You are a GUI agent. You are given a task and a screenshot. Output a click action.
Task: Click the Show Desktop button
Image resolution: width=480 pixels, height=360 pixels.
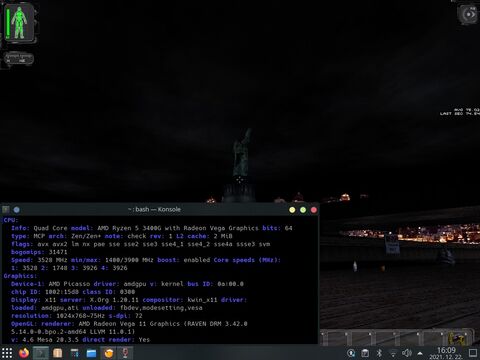click(473, 353)
